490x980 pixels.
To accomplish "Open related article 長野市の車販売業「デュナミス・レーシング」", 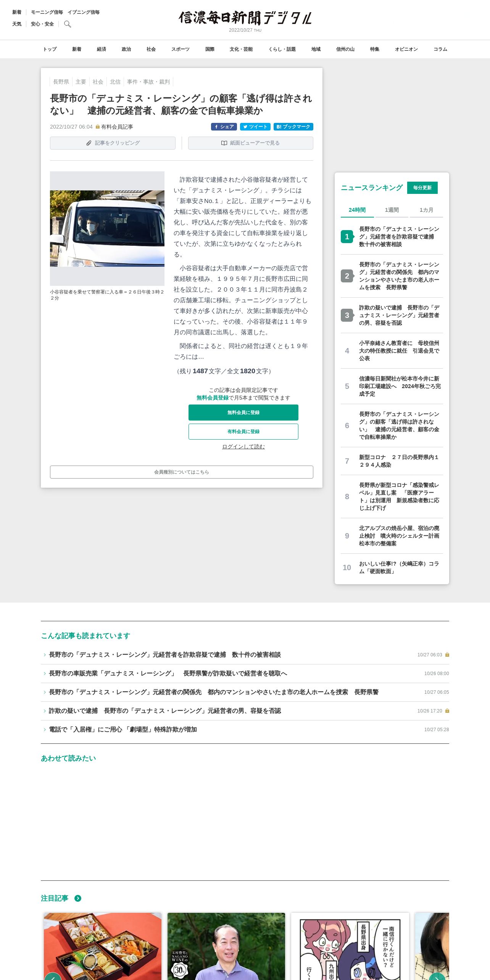I will pos(168,674).
